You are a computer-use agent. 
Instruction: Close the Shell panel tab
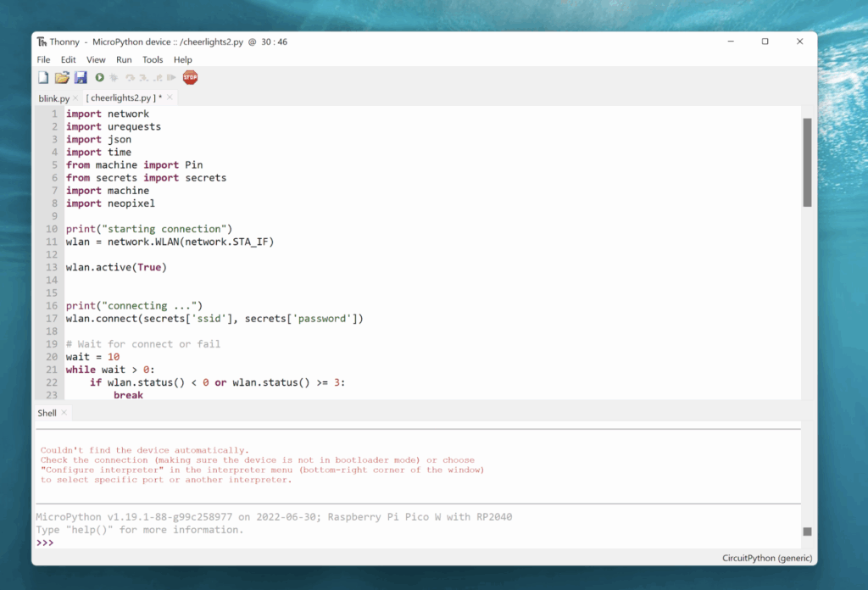64,413
